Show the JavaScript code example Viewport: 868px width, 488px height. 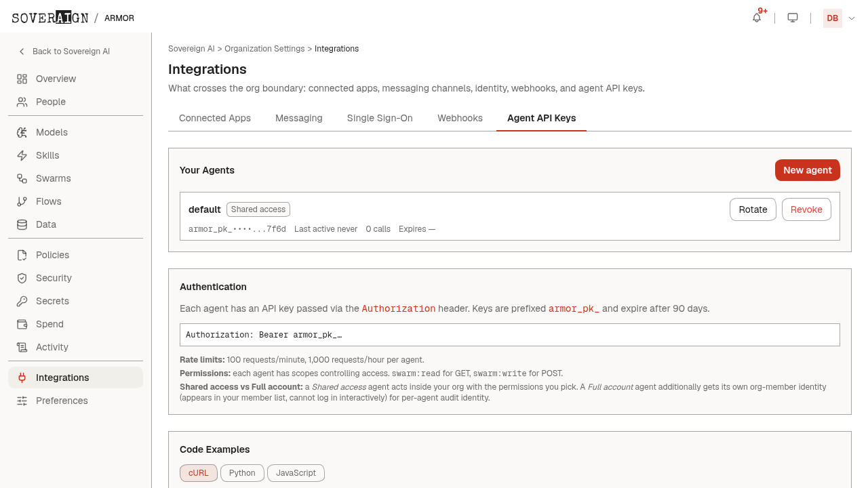pyautogui.click(x=296, y=473)
